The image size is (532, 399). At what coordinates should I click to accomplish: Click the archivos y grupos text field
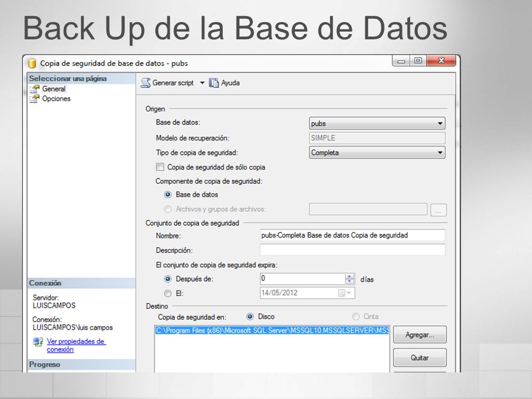point(368,209)
